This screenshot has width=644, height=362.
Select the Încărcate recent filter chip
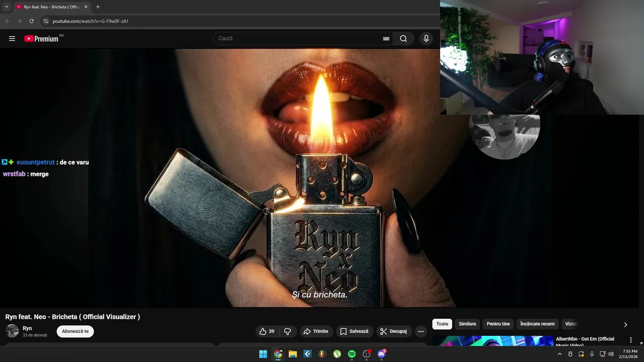(537, 324)
